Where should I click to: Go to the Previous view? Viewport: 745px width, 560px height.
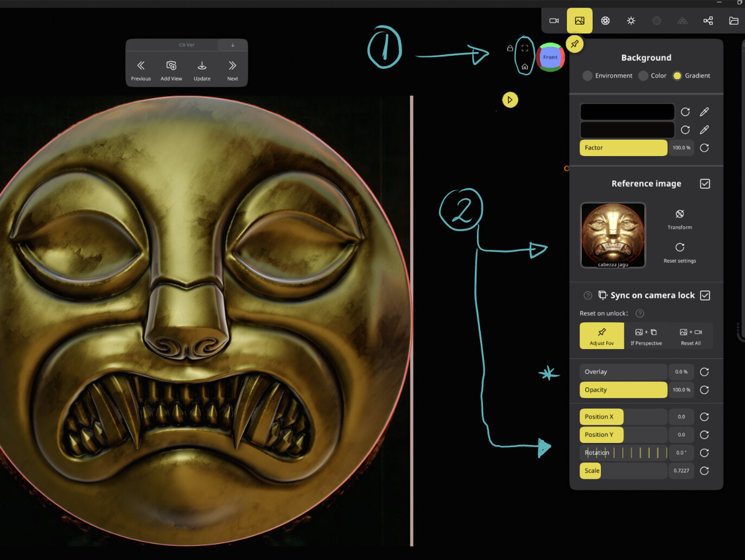pos(141,71)
